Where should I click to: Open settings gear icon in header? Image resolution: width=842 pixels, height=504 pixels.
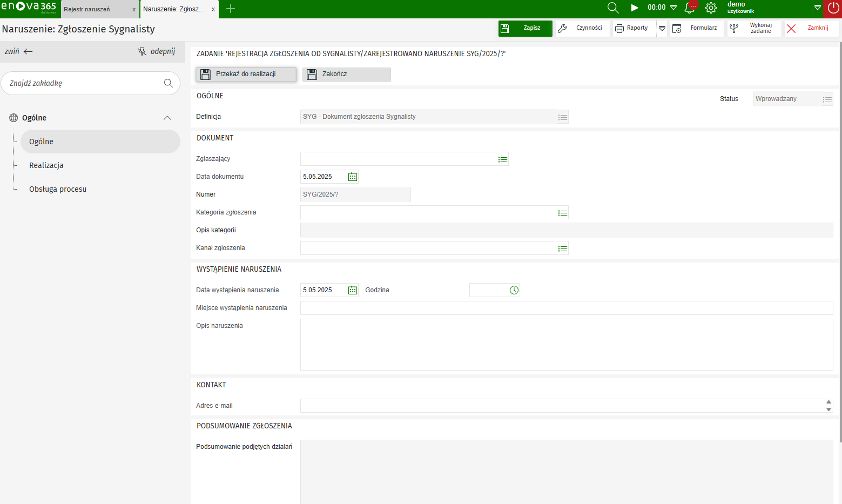coord(711,8)
